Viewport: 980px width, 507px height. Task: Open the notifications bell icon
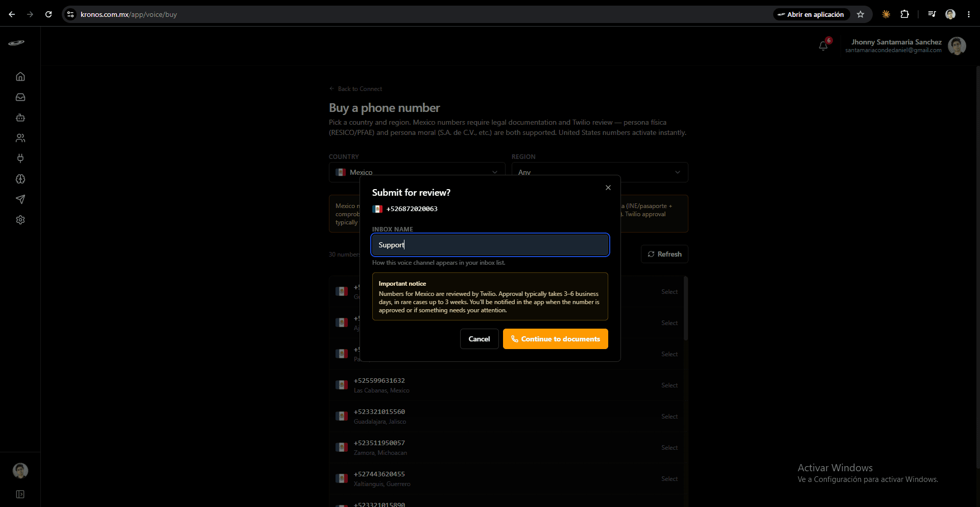[823, 46]
